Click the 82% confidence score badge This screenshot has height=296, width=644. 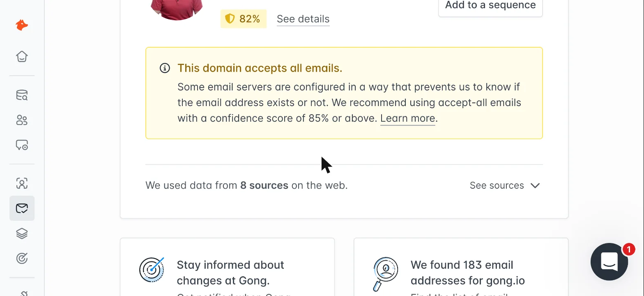click(244, 19)
